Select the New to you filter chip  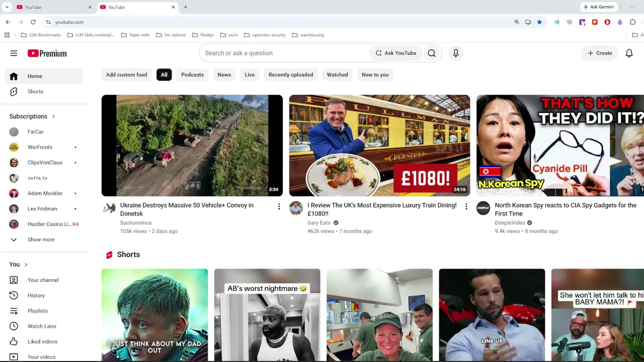pos(375,74)
